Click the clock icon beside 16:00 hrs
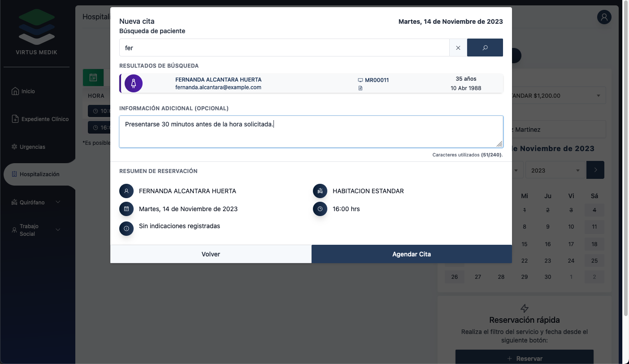 (320, 209)
